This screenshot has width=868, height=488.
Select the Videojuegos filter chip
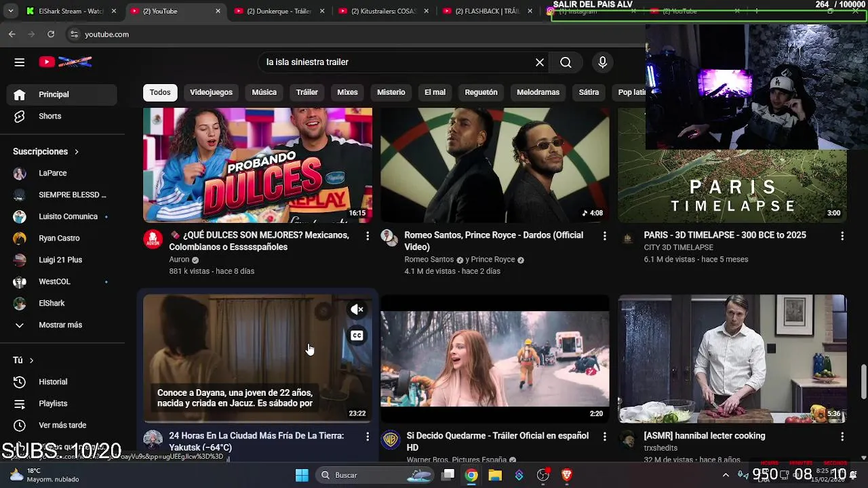point(211,92)
